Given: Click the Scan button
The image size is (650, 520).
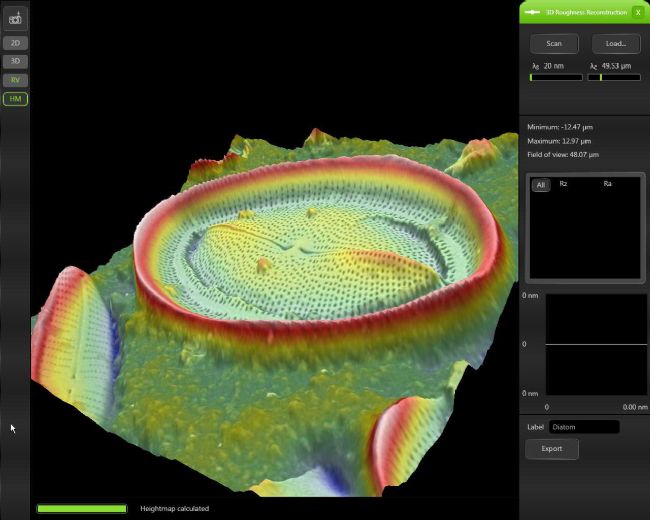Looking at the screenshot, I should 554,43.
